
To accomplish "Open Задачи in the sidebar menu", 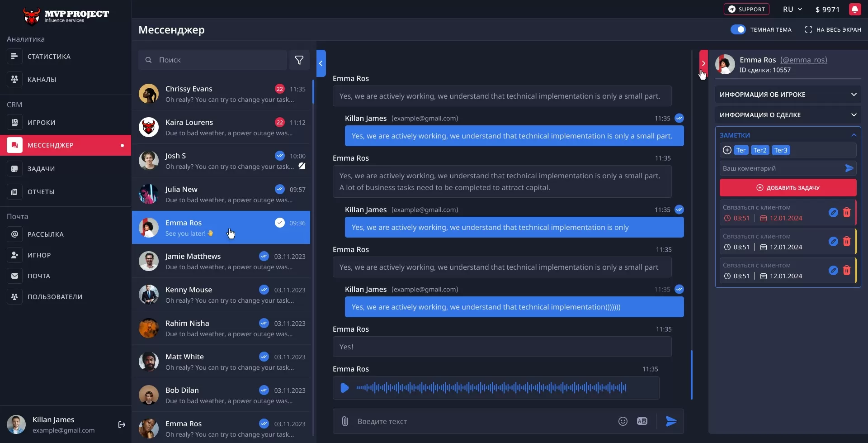I will [x=41, y=169].
